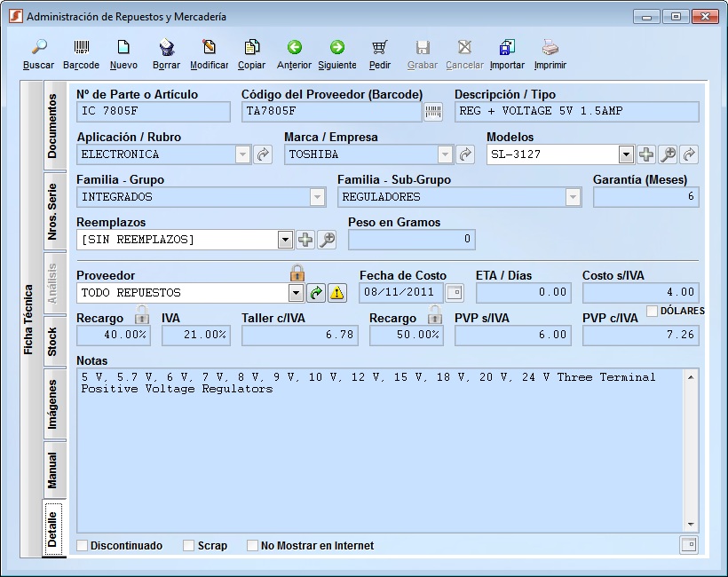Viewport: 728px width, 577px height.
Task: Open the Reemplazos dropdown list
Action: tap(285, 240)
